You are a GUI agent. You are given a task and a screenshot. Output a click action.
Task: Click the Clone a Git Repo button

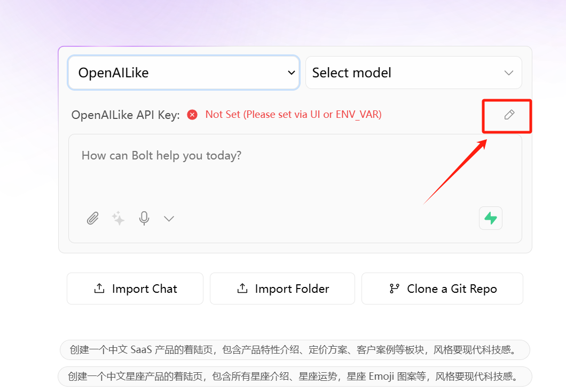coord(442,289)
